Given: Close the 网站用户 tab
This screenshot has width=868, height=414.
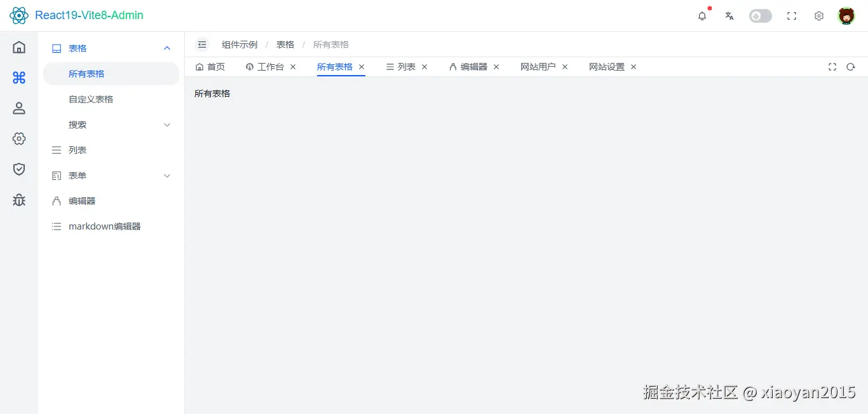Looking at the screenshot, I should (565, 67).
